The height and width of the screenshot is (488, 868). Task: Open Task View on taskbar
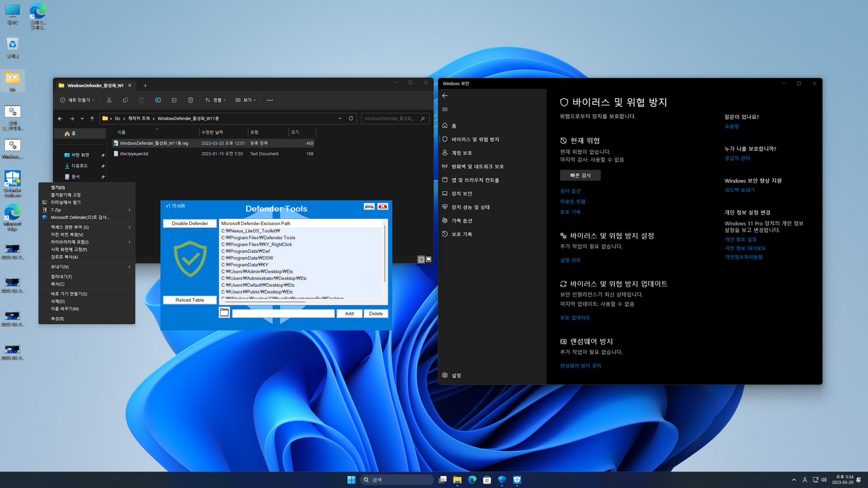pyautogui.click(x=442, y=480)
